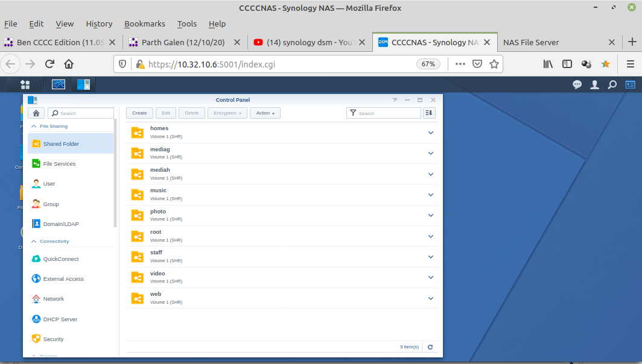The image size is (642, 364).
Task: Click the Create button
Action: (139, 113)
